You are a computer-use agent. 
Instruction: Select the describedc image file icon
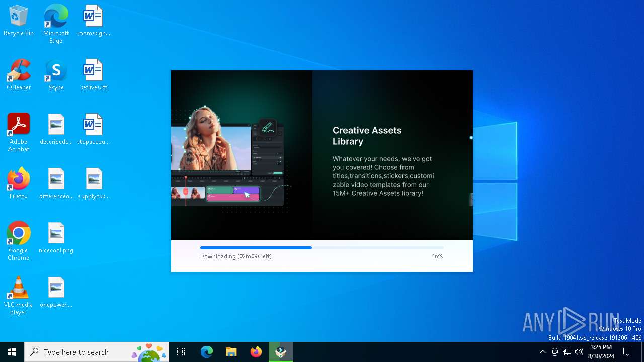point(56,130)
